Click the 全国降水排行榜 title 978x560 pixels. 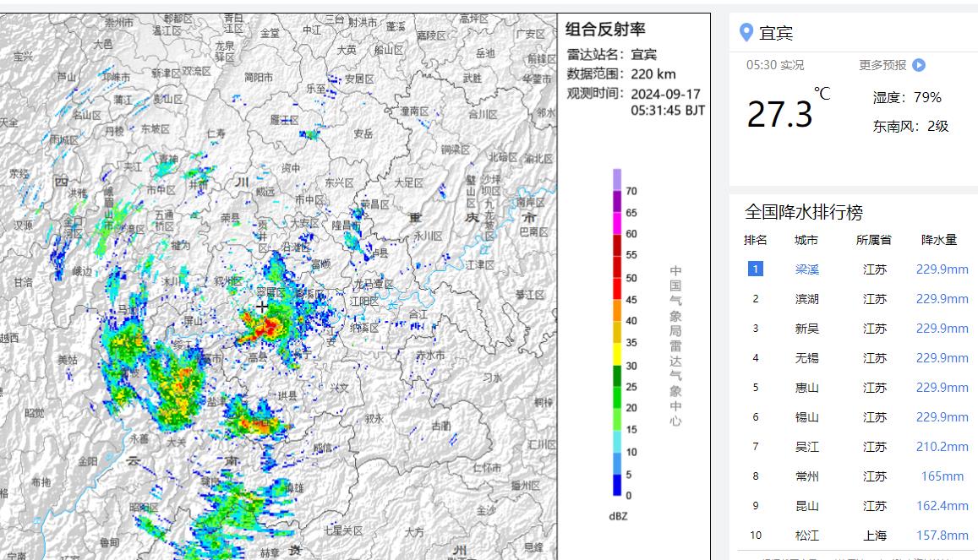tap(803, 212)
